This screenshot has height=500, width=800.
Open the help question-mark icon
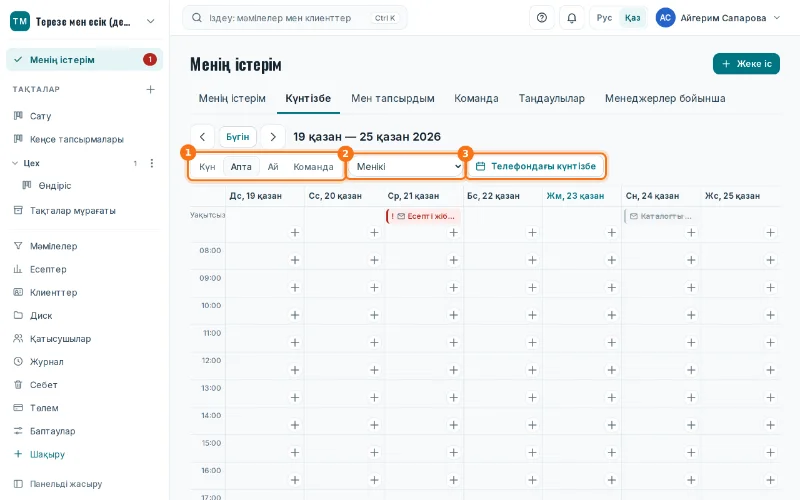coord(542,18)
